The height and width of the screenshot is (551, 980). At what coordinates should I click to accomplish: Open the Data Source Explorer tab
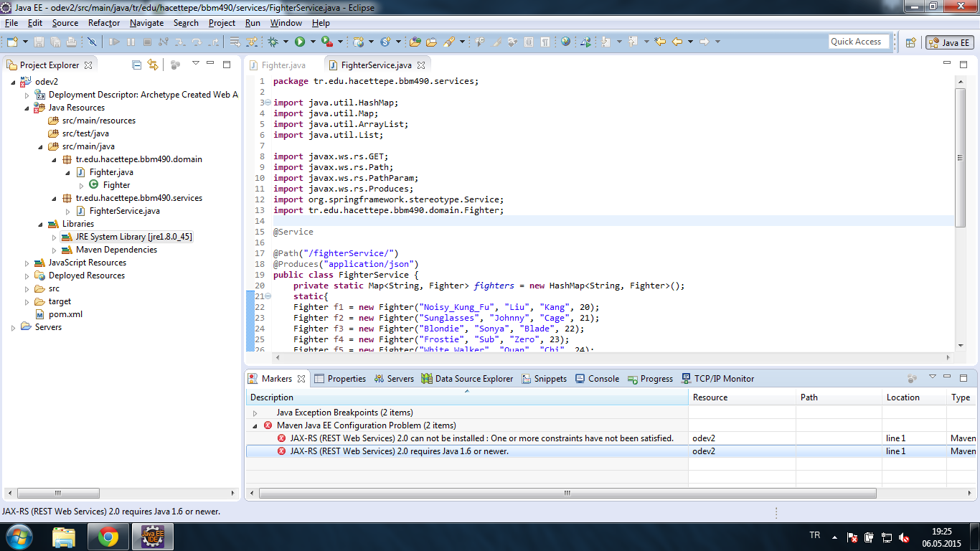467,379
